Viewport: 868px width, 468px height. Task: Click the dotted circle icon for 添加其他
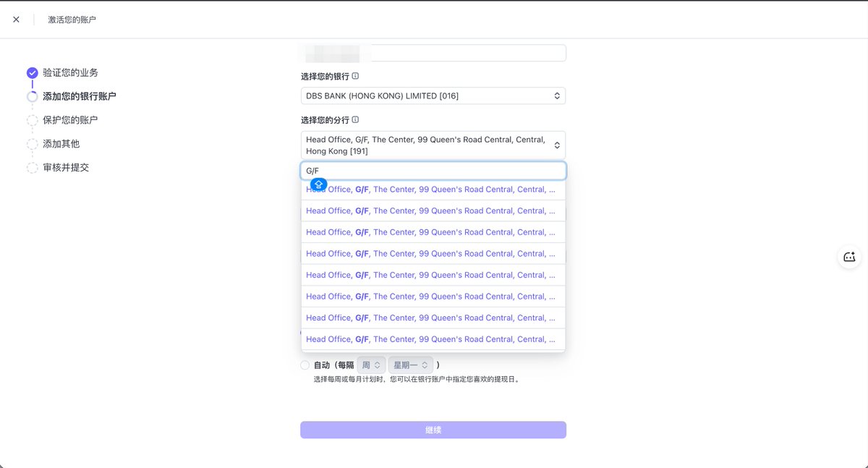point(32,144)
